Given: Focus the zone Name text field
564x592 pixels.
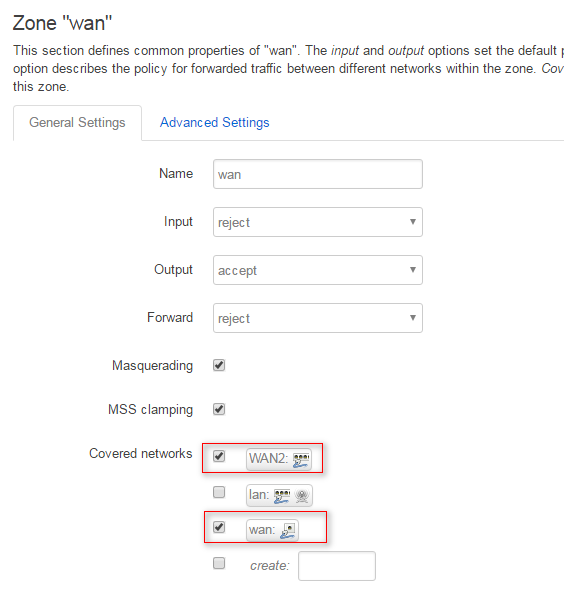Looking at the screenshot, I should 318,174.
